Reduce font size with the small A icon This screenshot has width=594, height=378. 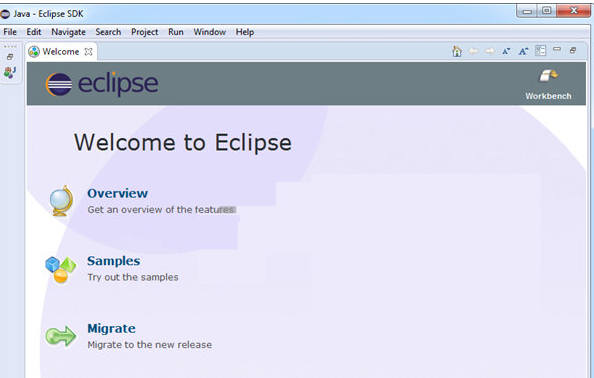tap(506, 51)
